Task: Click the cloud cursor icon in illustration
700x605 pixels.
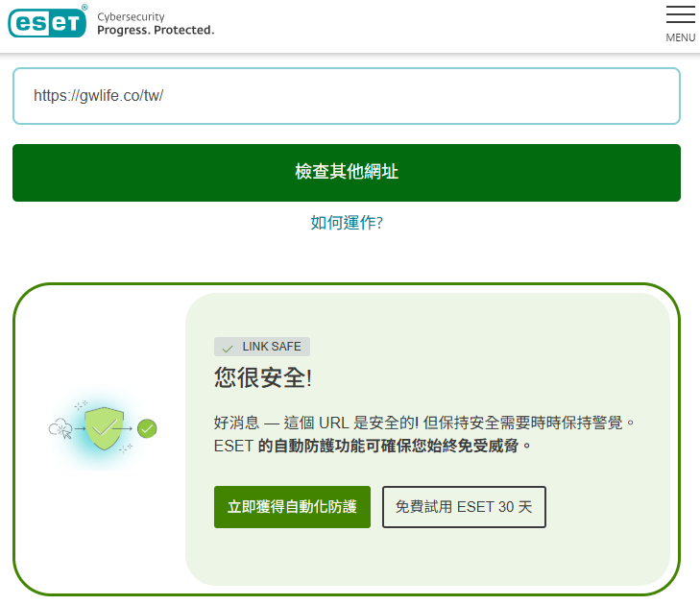Action: pos(60,428)
